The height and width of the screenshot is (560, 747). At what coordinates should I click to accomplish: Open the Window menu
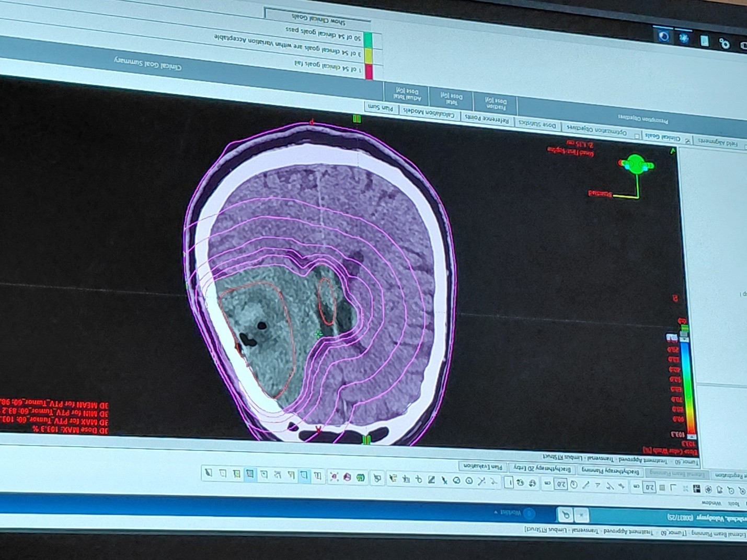712,503
